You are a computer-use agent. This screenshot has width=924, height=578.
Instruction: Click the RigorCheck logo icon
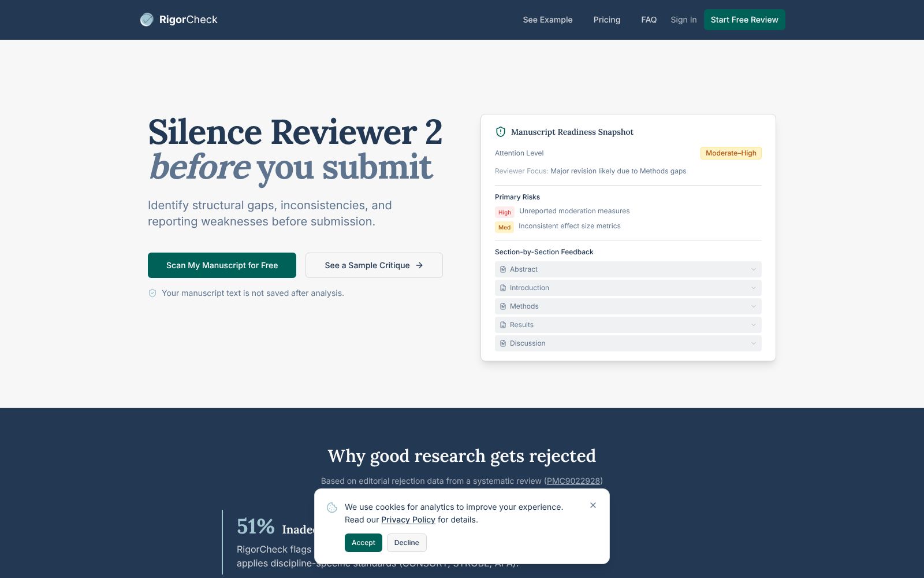pyautogui.click(x=146, y=19)
